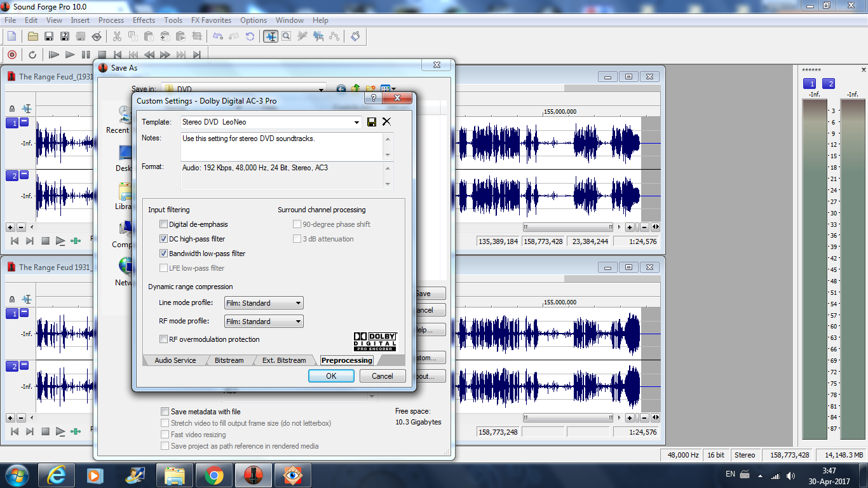This screenshot has width=868, height=488.
Task: Click the Notes field scroll-down arrow
Action: (388, 155)
